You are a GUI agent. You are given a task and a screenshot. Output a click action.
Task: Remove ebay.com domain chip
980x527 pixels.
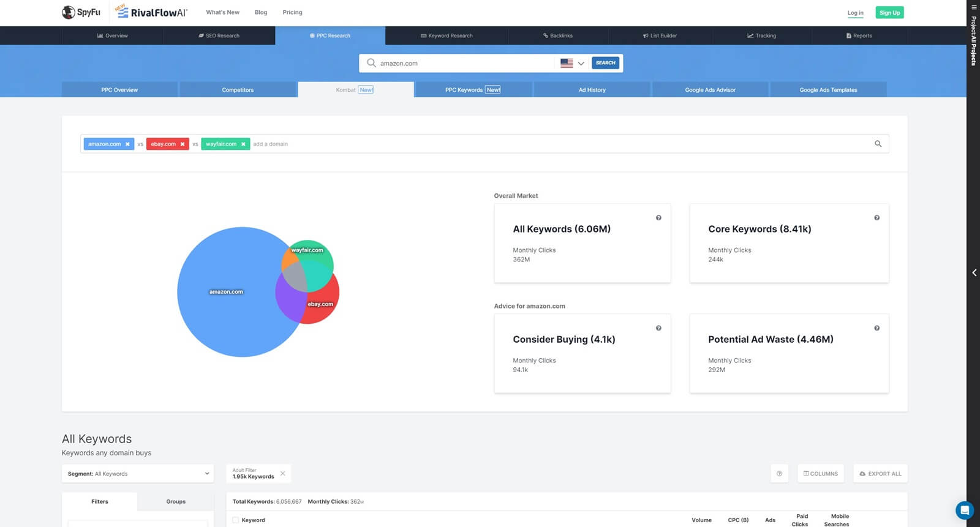coord(183,144)
